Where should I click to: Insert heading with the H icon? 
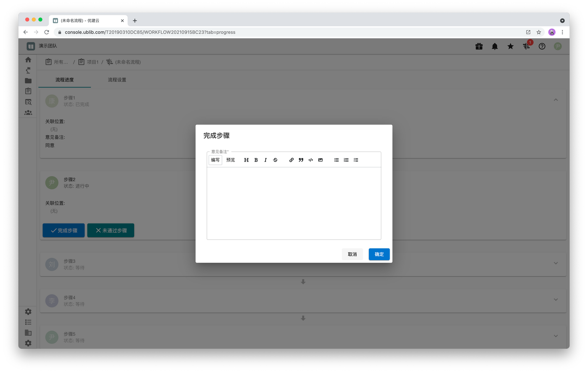[x=246, y=160]
